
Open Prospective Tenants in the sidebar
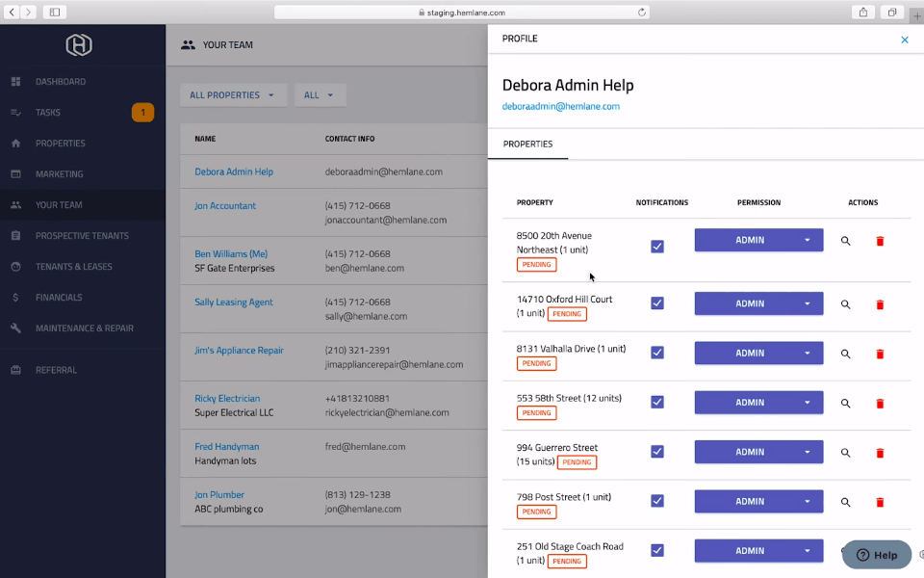(82, 235)
